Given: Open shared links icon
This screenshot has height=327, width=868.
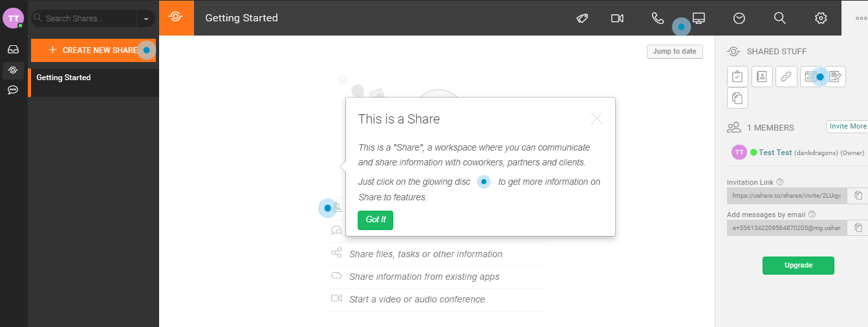Looking at the screenshot, I should coord(786,77).
